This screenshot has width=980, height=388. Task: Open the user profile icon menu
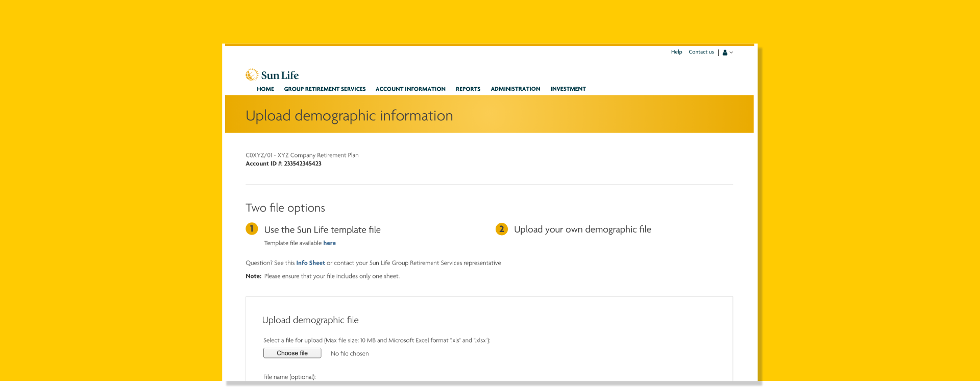pos(728,53)
